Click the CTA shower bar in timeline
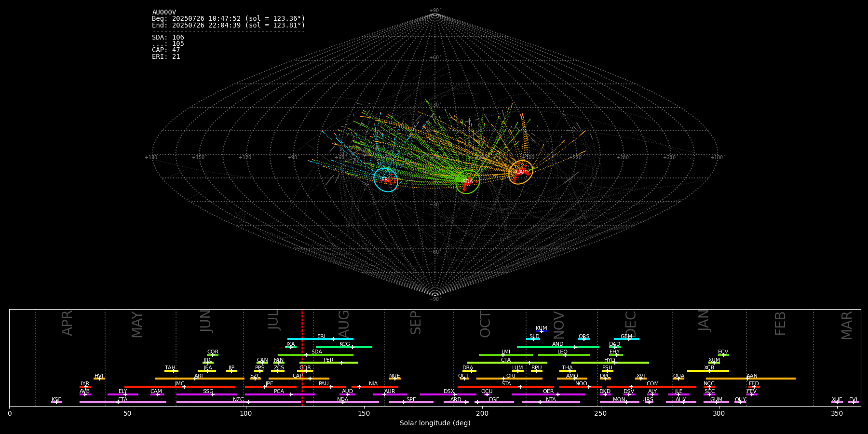868x434 pixels. 507,363
